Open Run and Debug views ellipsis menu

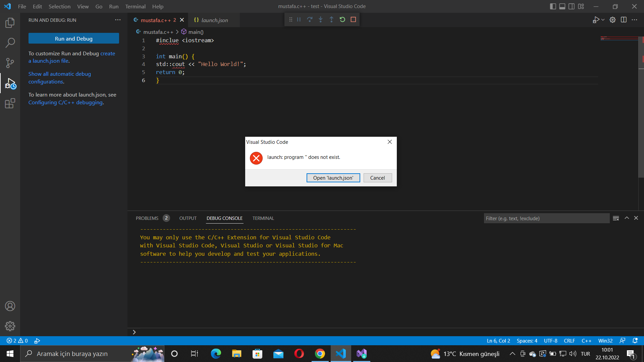click(x=118, y=20)
